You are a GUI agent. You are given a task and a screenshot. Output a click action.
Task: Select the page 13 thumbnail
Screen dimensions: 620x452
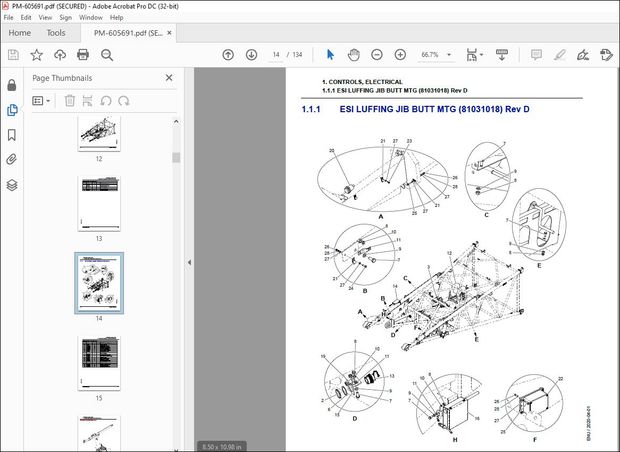point(99,204)
